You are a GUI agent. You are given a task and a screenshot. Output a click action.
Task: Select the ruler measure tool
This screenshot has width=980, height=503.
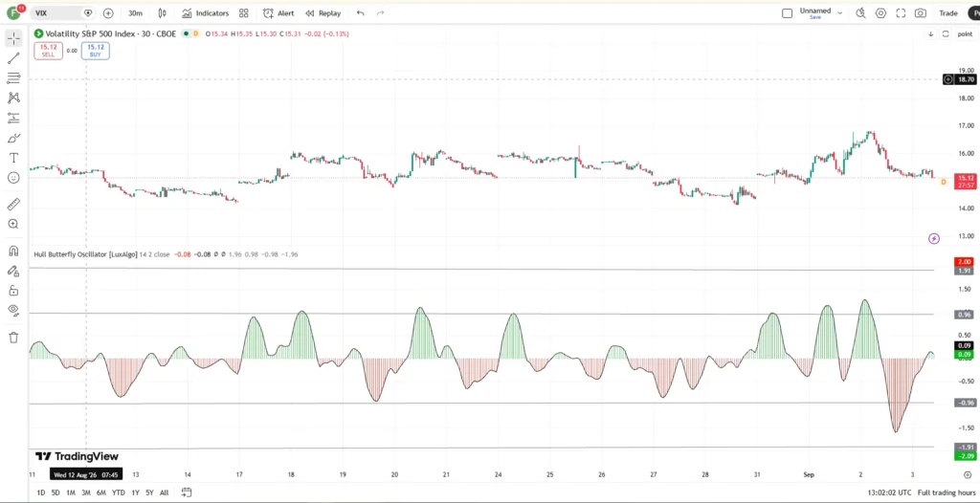coord(13,205)
